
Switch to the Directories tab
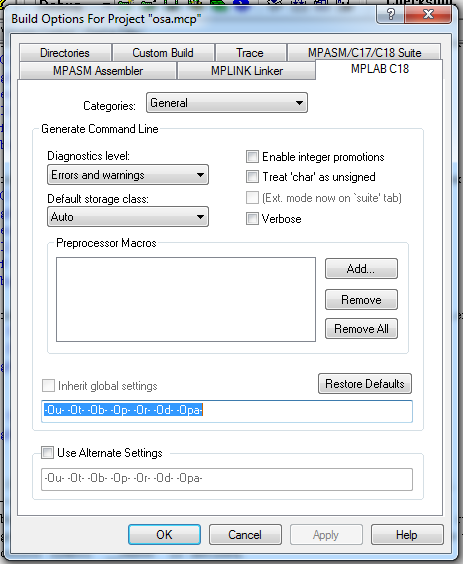[65, 53]
